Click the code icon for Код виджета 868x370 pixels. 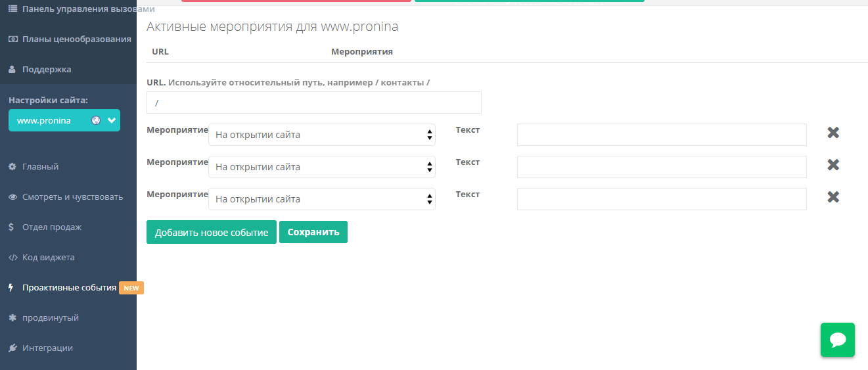pyautogui.click(x=12, y=258)
